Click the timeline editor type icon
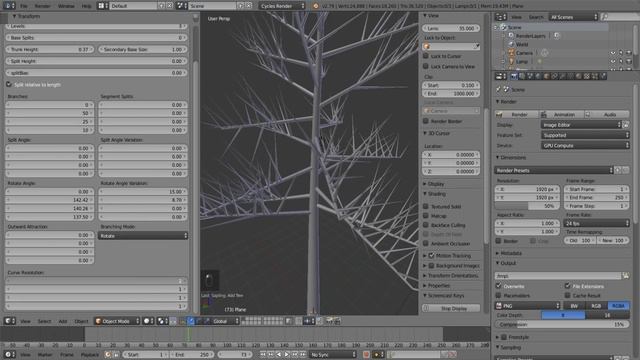 click(x=10, y=355)
